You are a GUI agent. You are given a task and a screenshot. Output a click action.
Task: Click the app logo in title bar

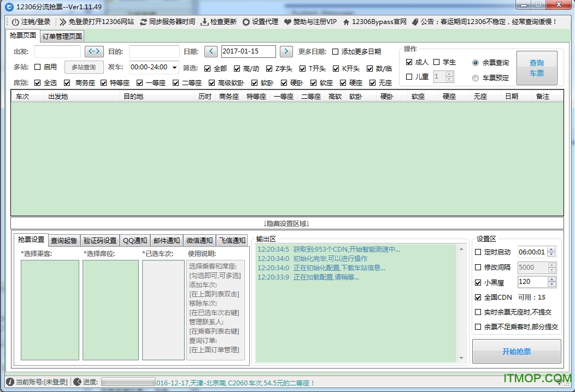coord(9,7)
